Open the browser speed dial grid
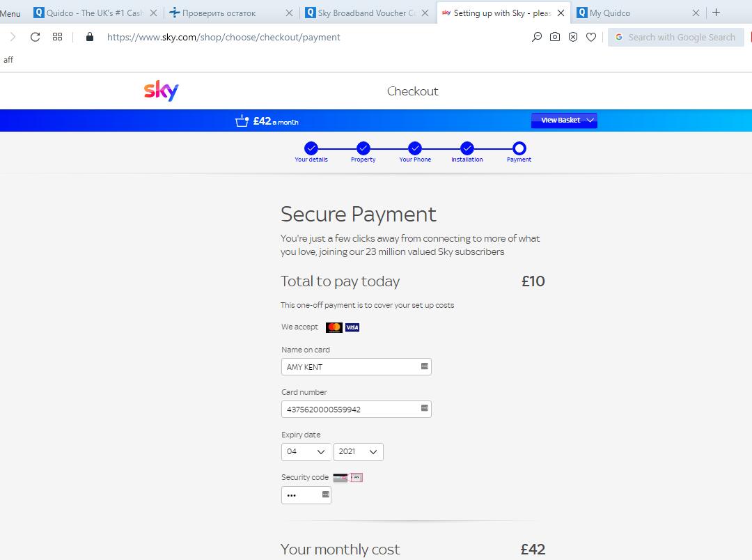The width and height of the screenshot is (752, 560). pos(58,37)
